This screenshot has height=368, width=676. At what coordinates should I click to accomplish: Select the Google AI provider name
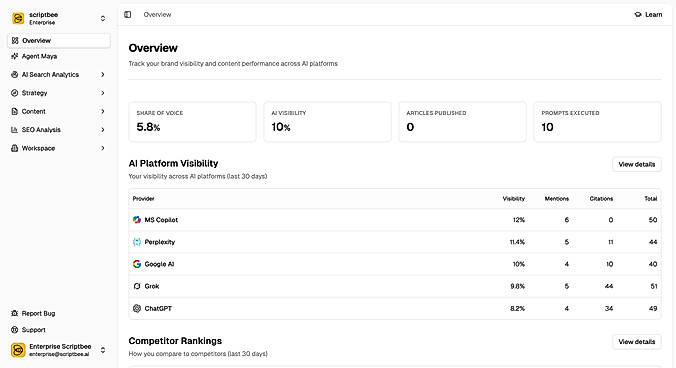click(160, 264)
